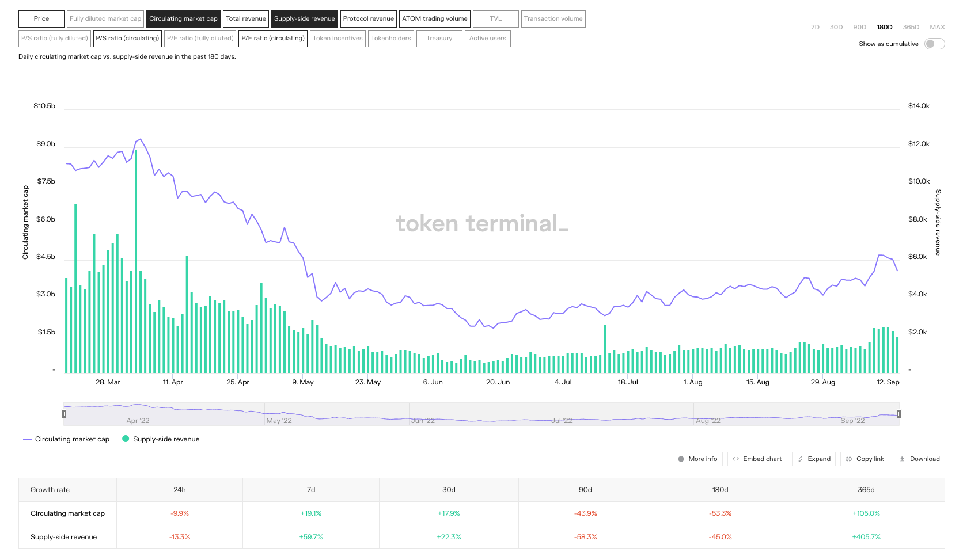Click the purple Circulating market cap legend line

point(27,439)
